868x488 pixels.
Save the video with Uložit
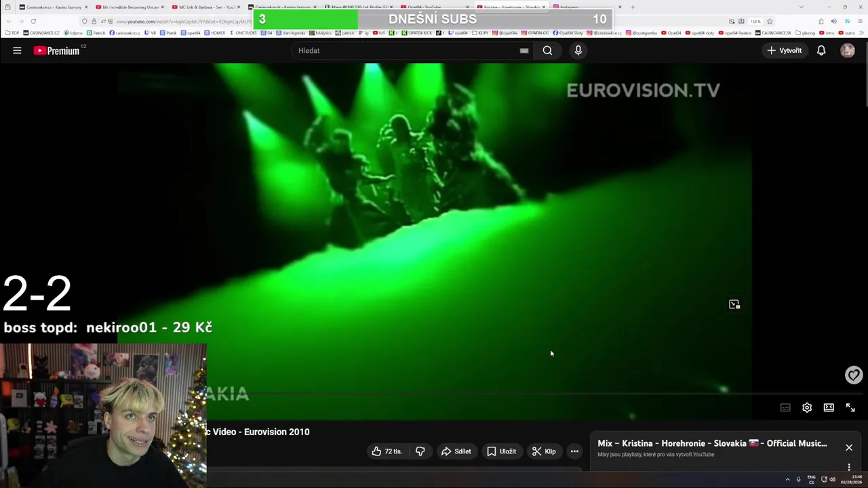tap(502, 451)
